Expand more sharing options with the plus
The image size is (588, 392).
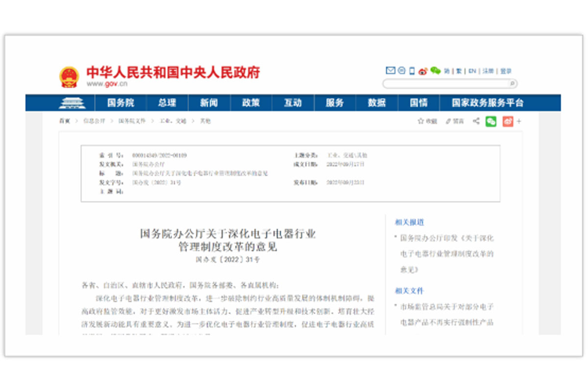518,121
